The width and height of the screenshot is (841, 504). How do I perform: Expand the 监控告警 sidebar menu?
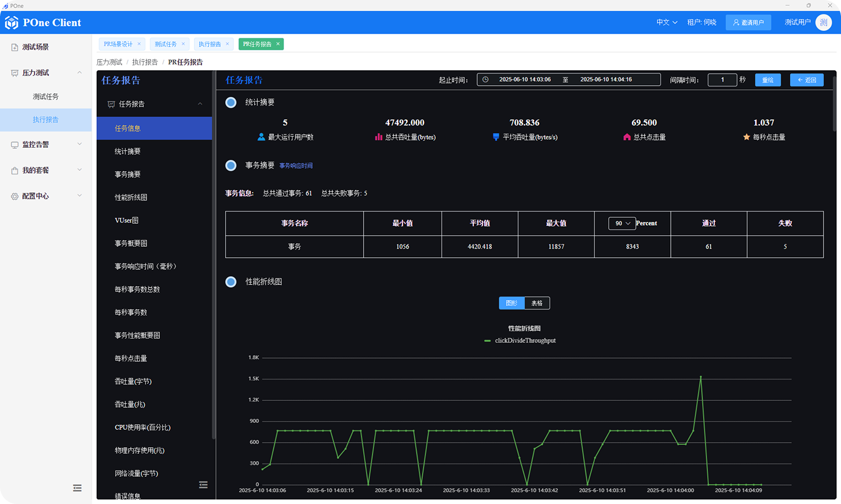pos(45,145)
